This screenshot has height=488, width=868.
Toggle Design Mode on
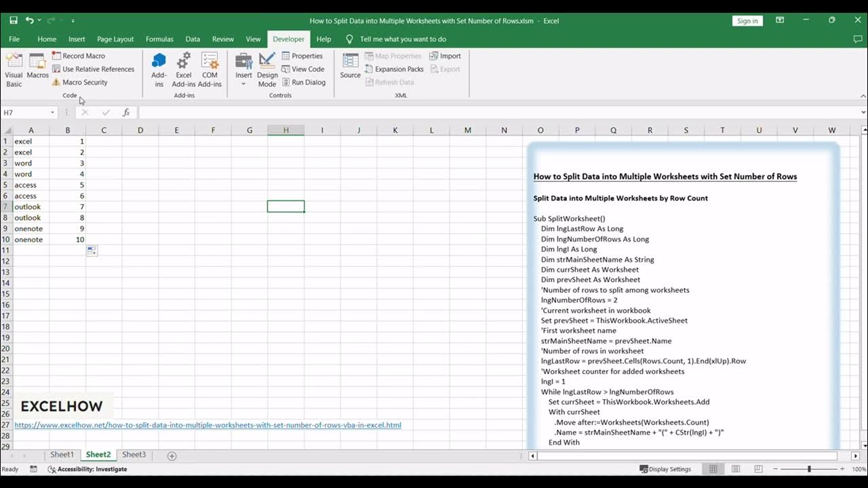coord(267,70)
